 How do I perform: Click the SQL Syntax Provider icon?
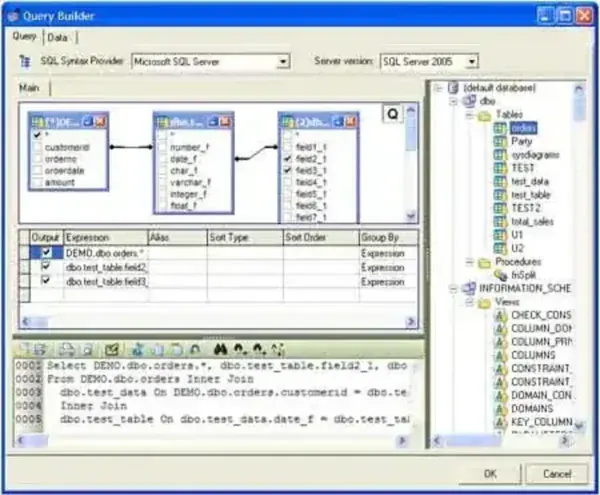coord(25,62)
